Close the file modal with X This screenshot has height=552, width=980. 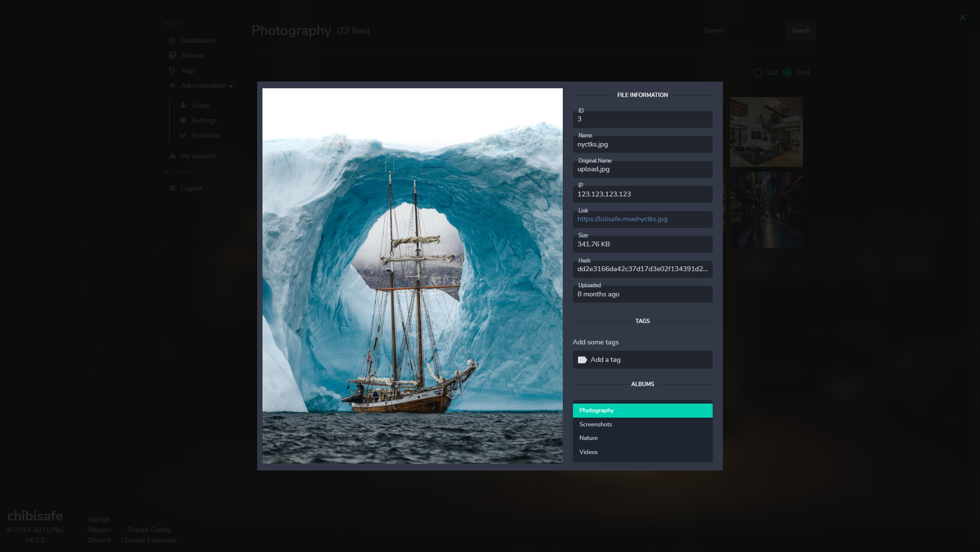click(963, 17)
